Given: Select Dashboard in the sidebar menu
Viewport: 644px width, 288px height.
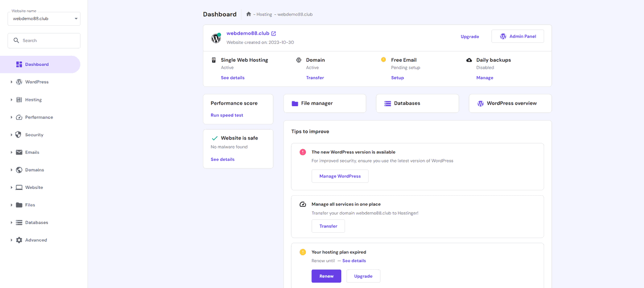Looking at the screenshot, I should click(x=40, y=64).
